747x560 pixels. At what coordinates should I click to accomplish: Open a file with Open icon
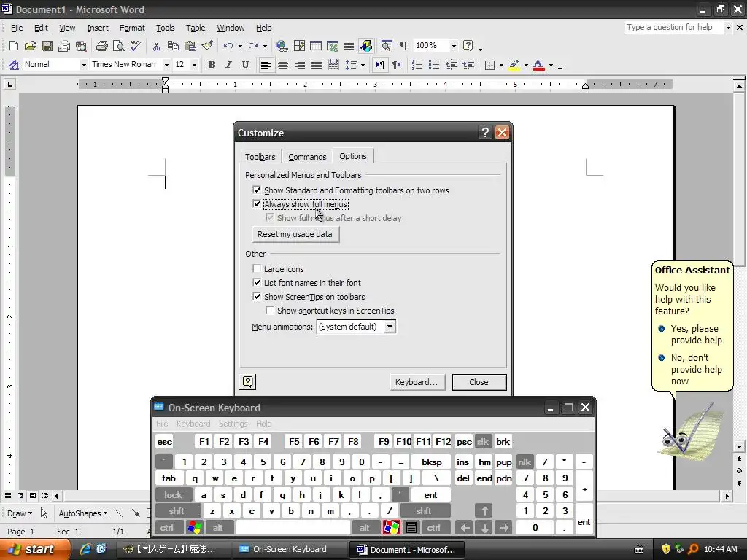coord(30,46)
